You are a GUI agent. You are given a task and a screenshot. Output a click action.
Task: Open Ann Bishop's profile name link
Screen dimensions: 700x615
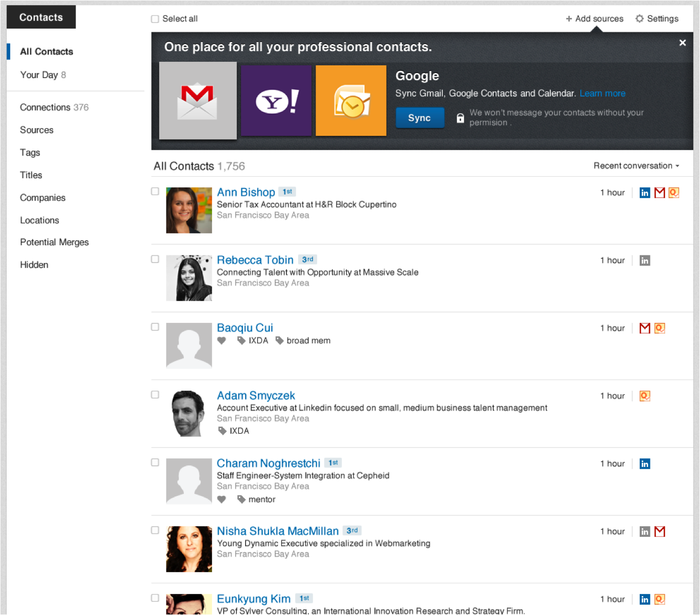pos(246,192)
